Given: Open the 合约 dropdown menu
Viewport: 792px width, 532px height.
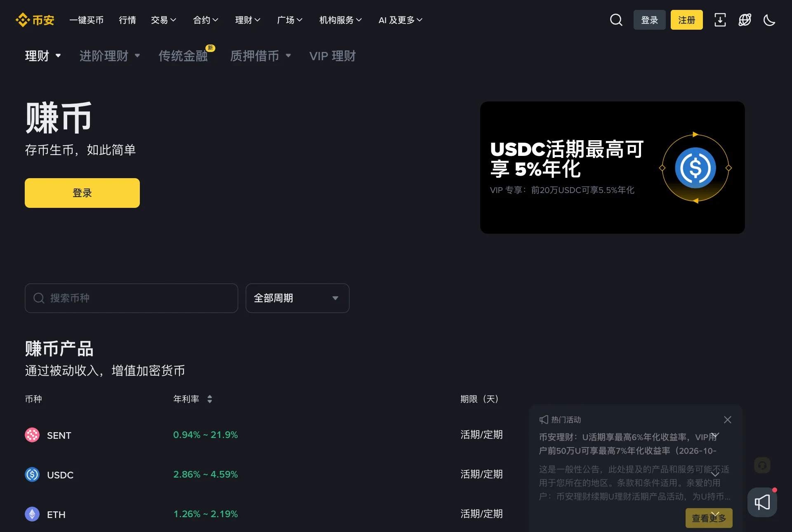Looking at the screenshot, I should tap(205, 20).
